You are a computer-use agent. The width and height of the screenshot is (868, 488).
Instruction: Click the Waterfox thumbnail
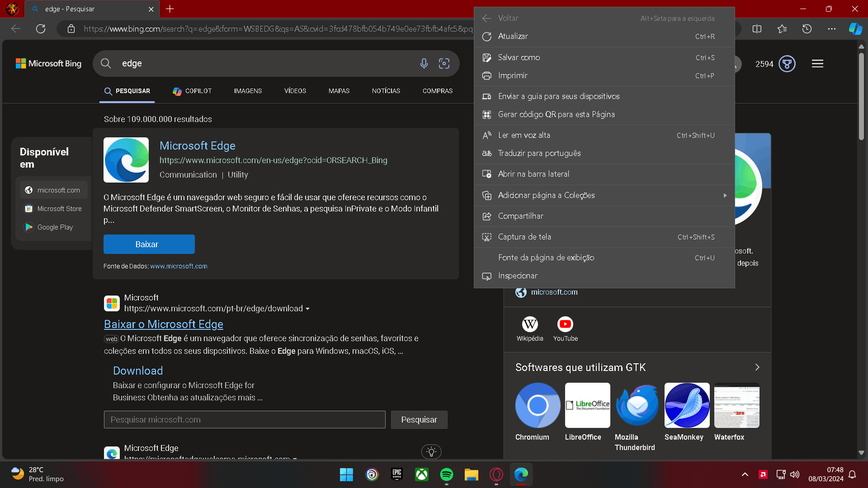[737, 405]
